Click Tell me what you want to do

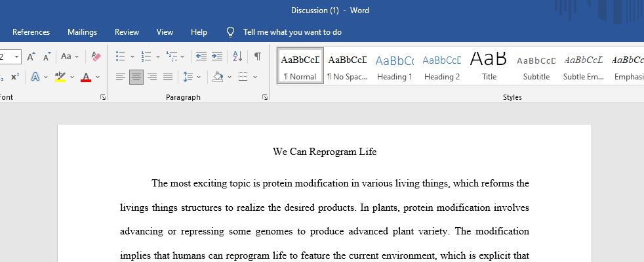[x=292, y=32]
